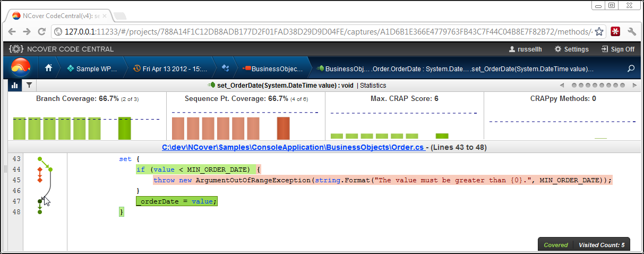This screenshot has height=254, width=644.
Task: Go to previous statistics page arrow
Action: click(562, 85)
